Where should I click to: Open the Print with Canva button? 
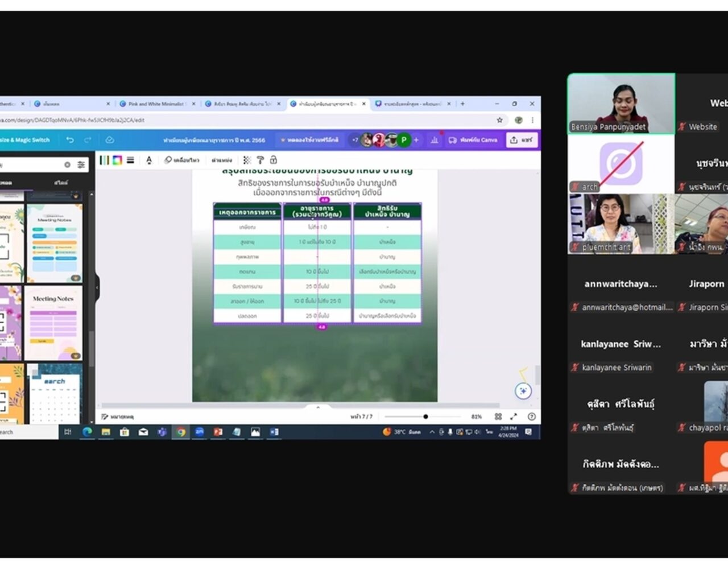pyautogui.click(x=473, y=140)
